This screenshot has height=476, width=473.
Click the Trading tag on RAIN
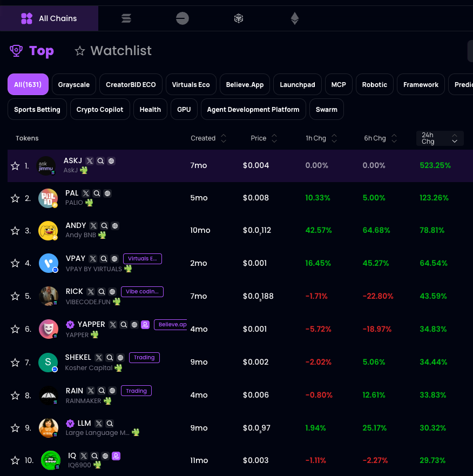coord(136,391)
